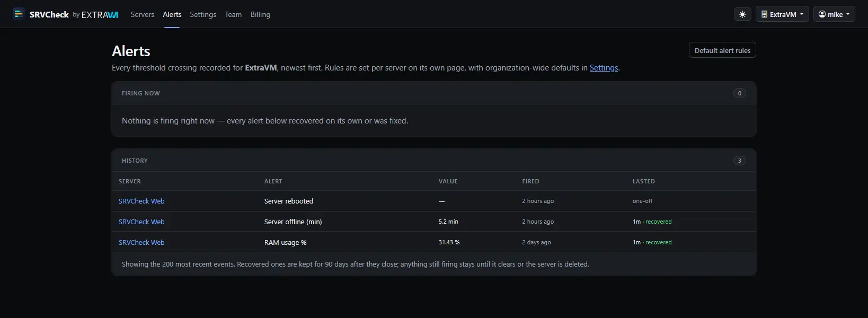Click the recovered status in RAM usage row

(x=658, y=242)
